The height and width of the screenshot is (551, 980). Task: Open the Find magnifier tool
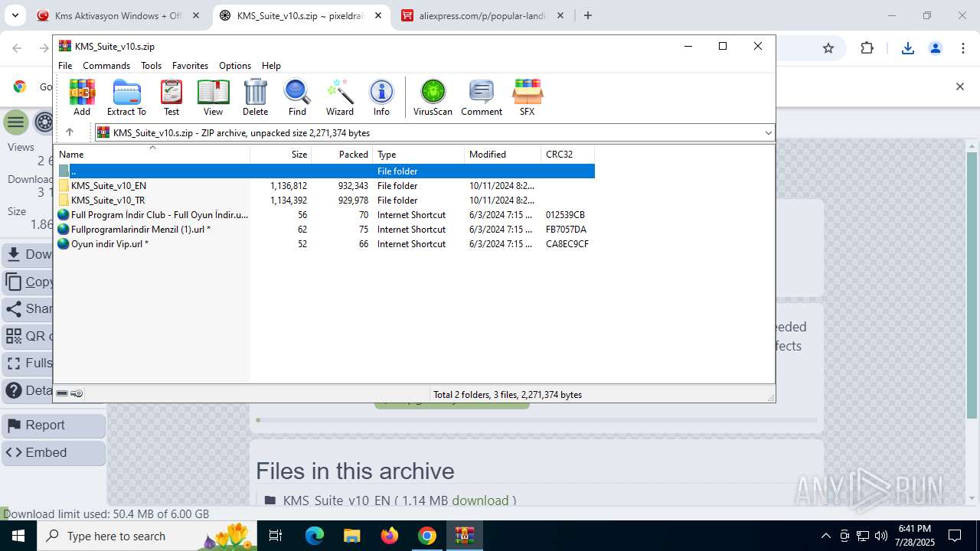297,97
